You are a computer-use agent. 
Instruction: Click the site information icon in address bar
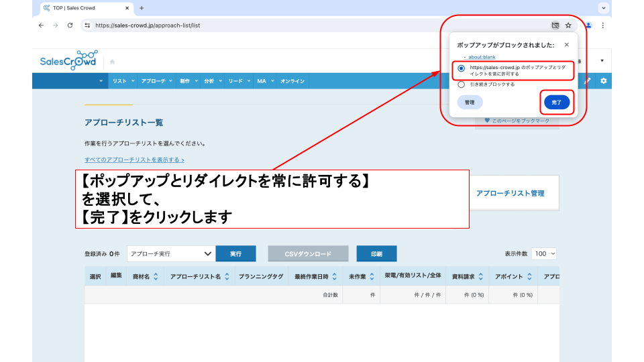87,25
